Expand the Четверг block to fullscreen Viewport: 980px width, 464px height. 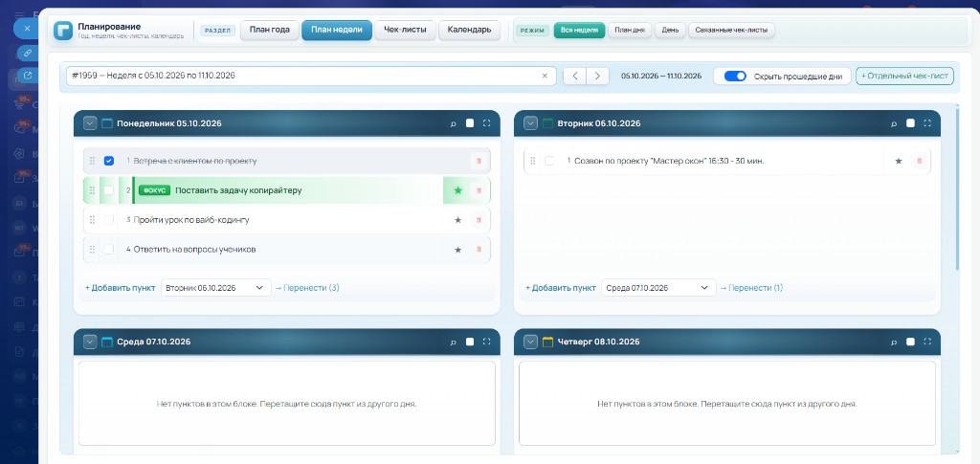[x=927, y=342]
